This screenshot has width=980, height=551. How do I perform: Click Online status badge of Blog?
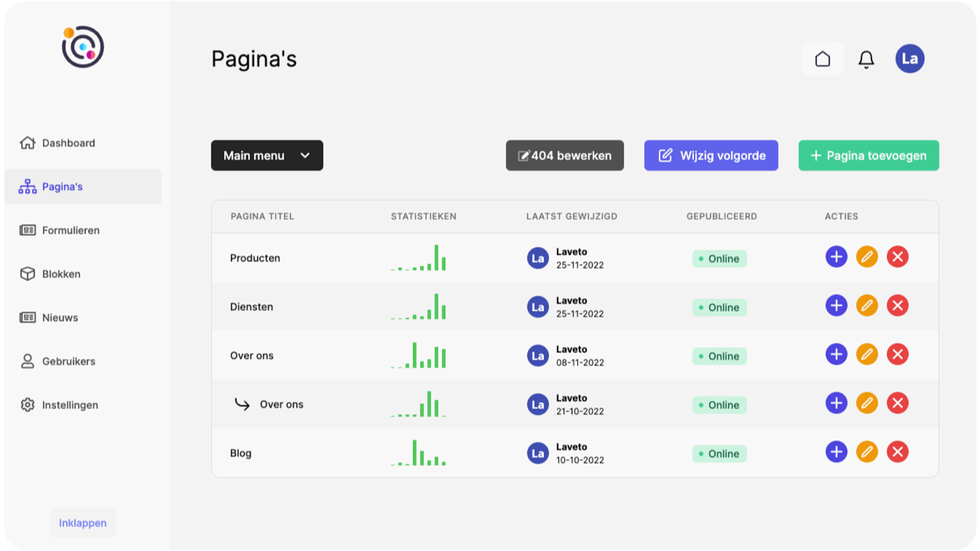[x=719, y=454]
